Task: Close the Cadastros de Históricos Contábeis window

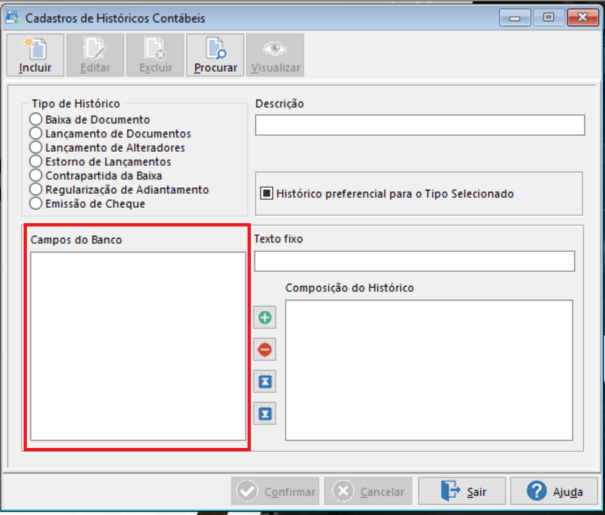Action: click(583, 17)
